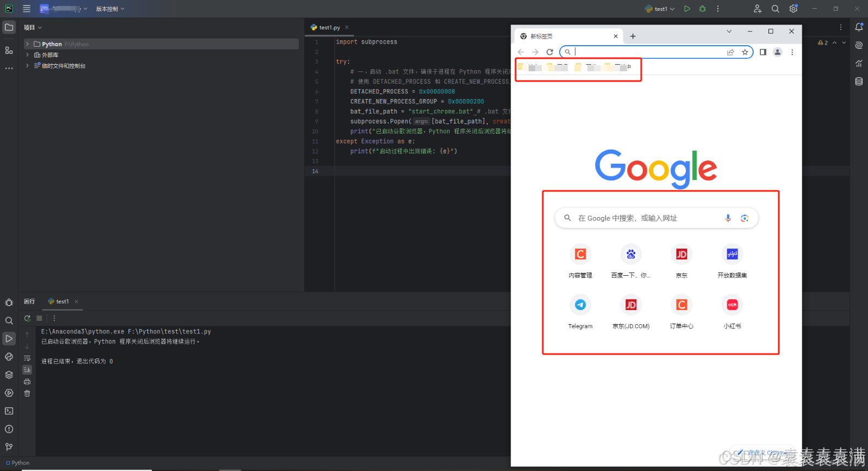Image resolution: width=868 pixels, height=471 pixels.
Task: Print the console output
Action: point(27,382)
